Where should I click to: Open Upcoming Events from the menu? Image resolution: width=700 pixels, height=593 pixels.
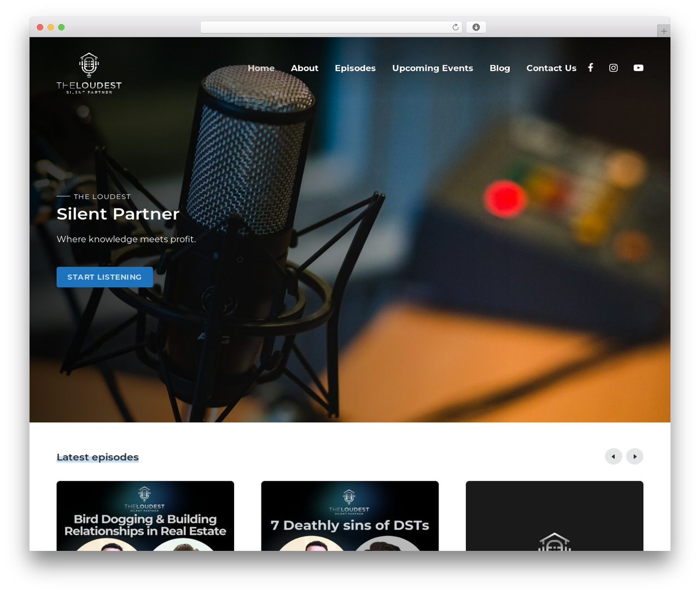(x=433, y=68)
